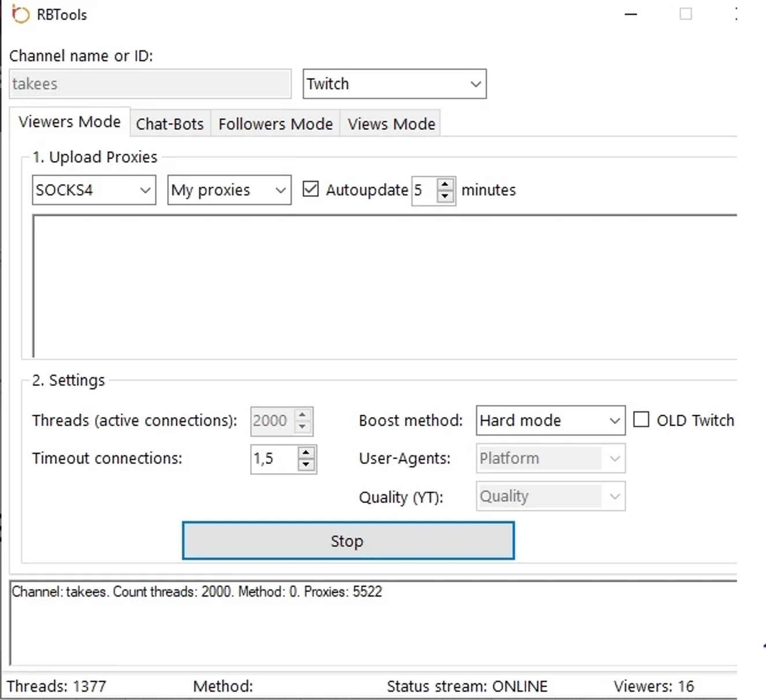
Task: Increase Timeout connections with up arrow
Action: pos(307,453)
